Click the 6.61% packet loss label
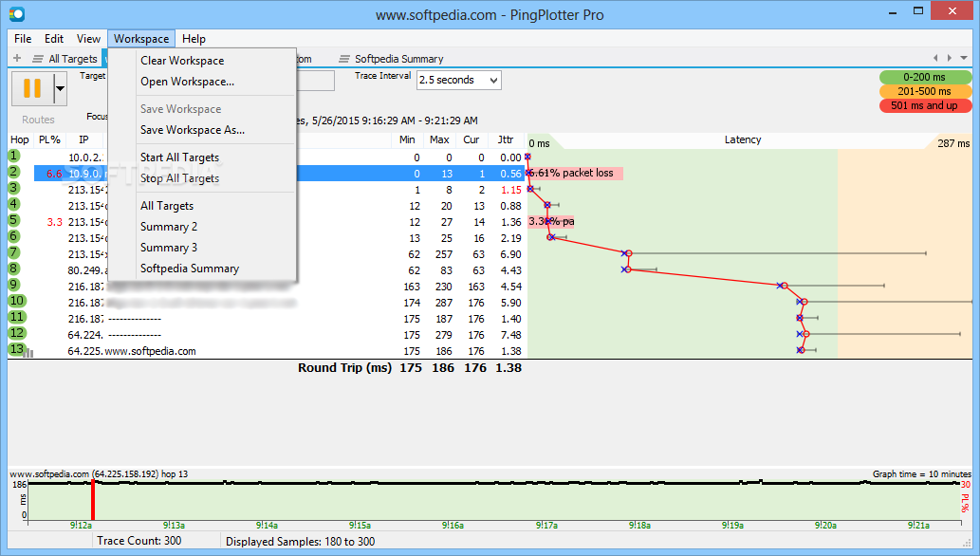This screenshot has width=980, height=556. (575, 174)
